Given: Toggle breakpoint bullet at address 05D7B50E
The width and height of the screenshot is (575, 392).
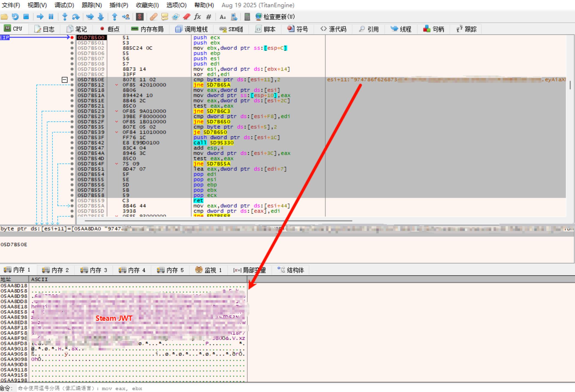Looking at the screenshot, I should click(x=72, y=80).
